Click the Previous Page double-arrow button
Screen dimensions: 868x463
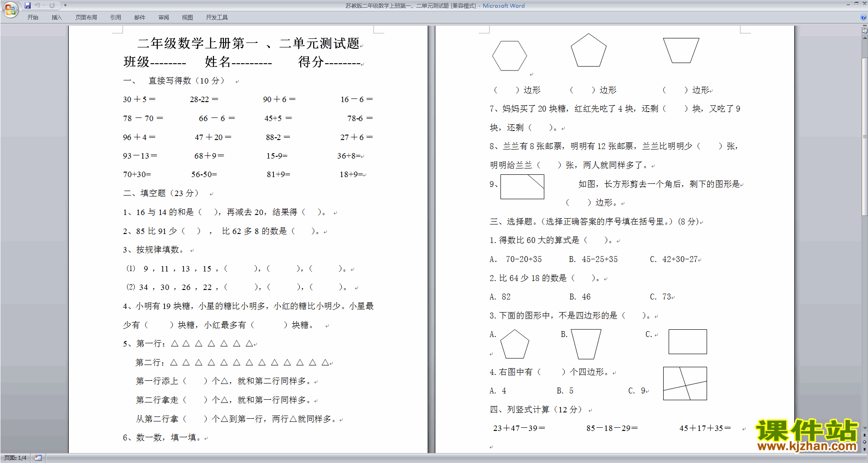tap(864, 435)
